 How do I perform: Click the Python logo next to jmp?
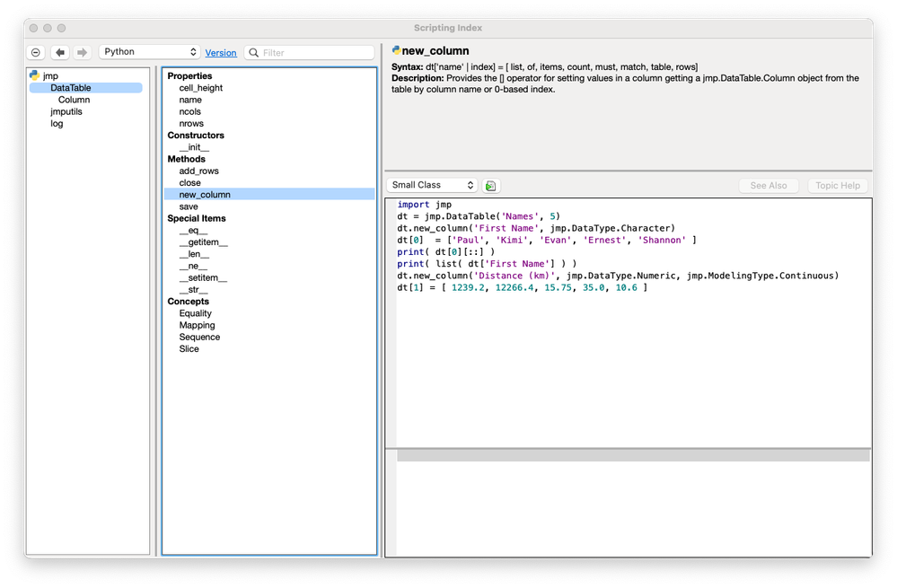tap(34, 76)
